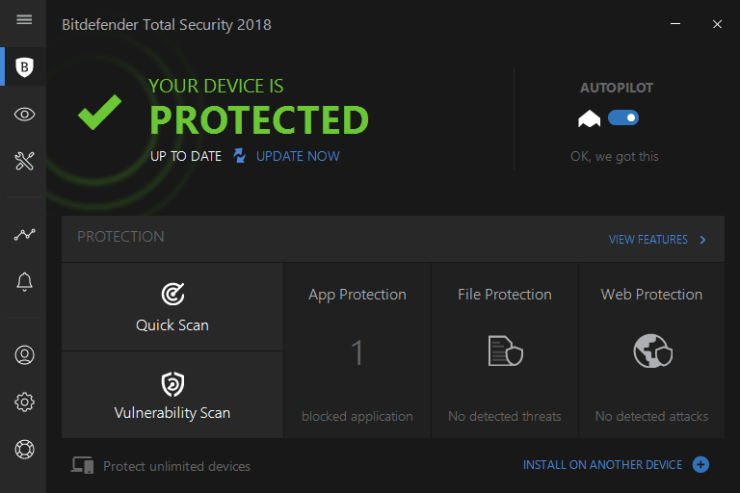Click the PROTECTION section header

pyautogui.click(x=121, y=237)
